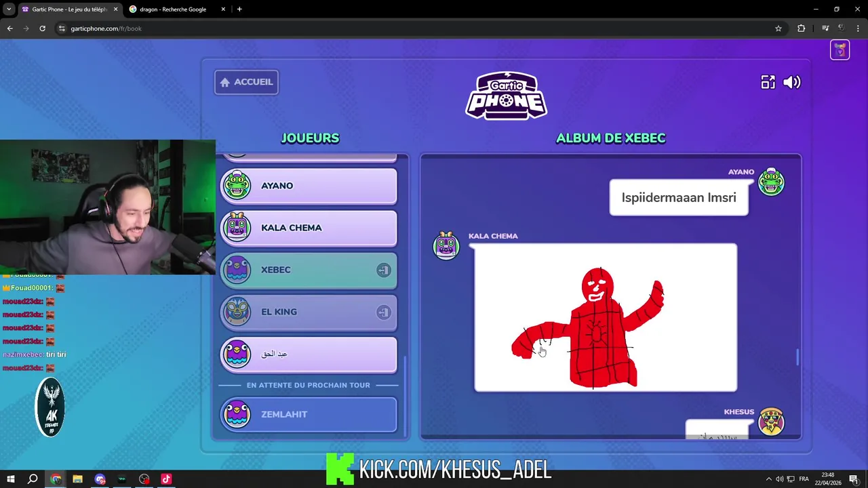The image size is (868, 488).
Task: Click EL KING's masked avatar icon
Action: click(x=237, y=311)
